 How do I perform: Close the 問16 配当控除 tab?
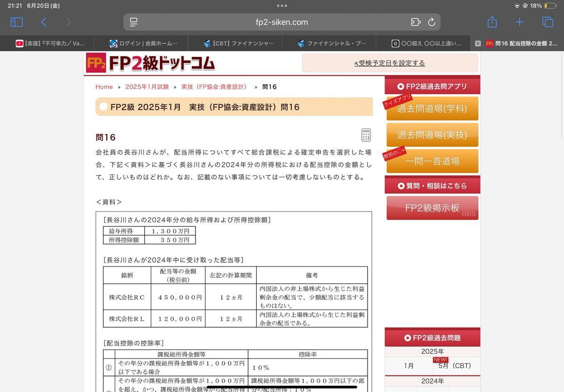[478, 43]
